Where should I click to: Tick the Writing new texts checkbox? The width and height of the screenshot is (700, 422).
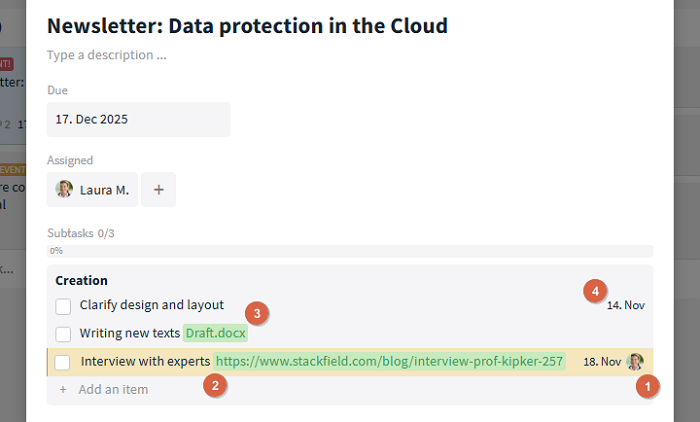[x=63, y=333]
